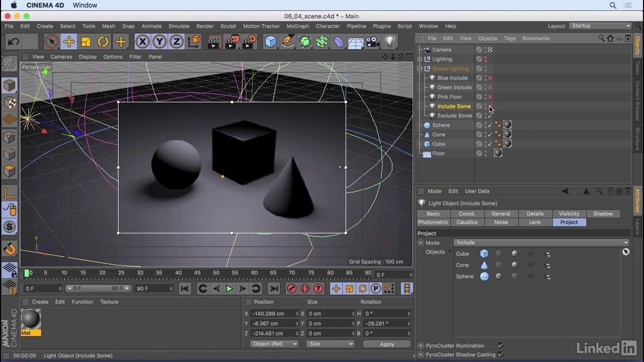Toggle Pink Floor light enable mark
Viewport: 644px width, 362px height.
(x=490, y=97)
